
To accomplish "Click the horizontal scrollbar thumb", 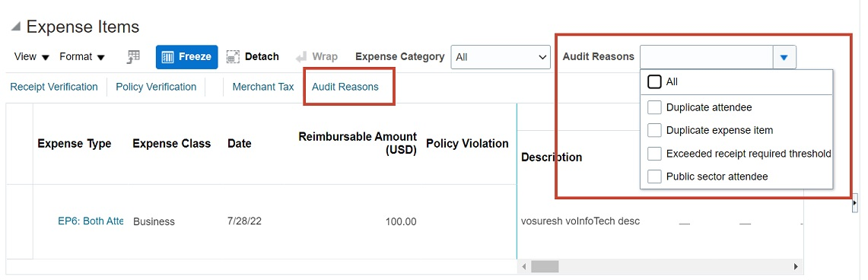I will (545, 267).
